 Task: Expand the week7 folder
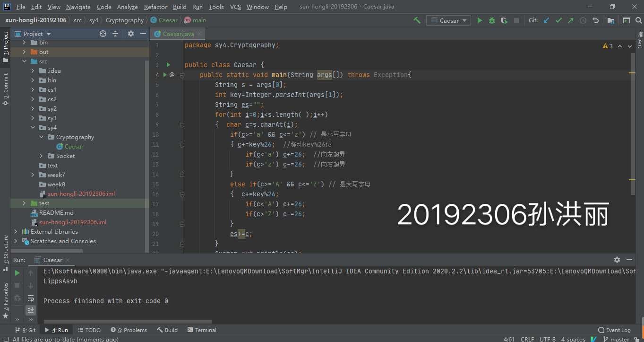pos(33,175)
